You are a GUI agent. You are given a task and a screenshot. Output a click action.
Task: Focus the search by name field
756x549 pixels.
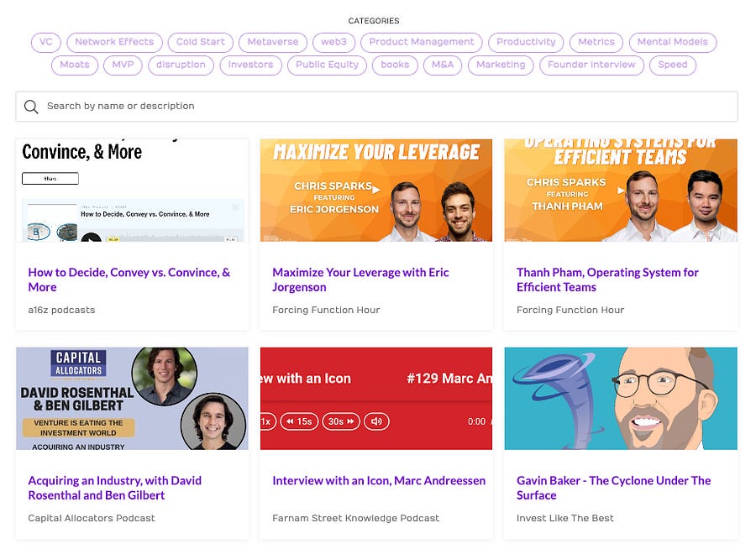[x=376, y=107]
